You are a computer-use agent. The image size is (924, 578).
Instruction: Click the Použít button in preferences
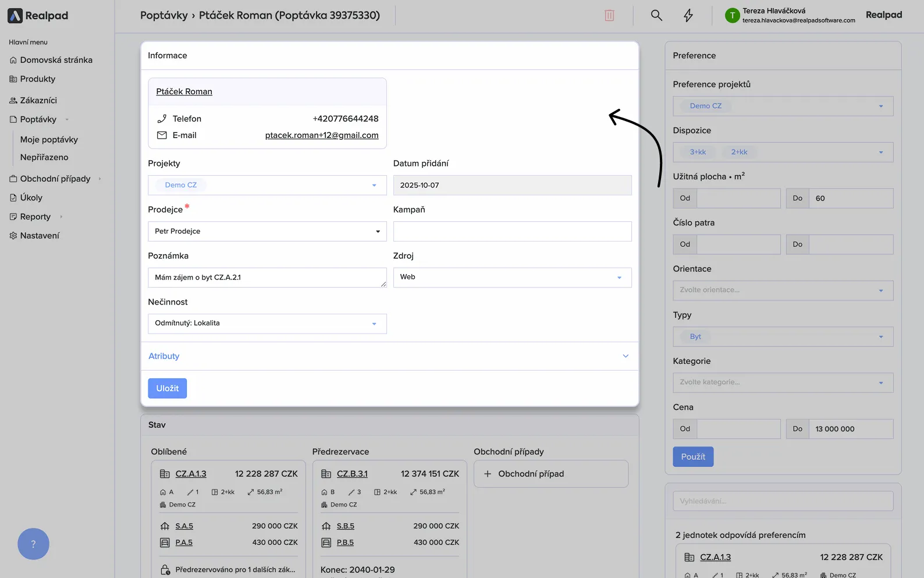click(693, 457)
